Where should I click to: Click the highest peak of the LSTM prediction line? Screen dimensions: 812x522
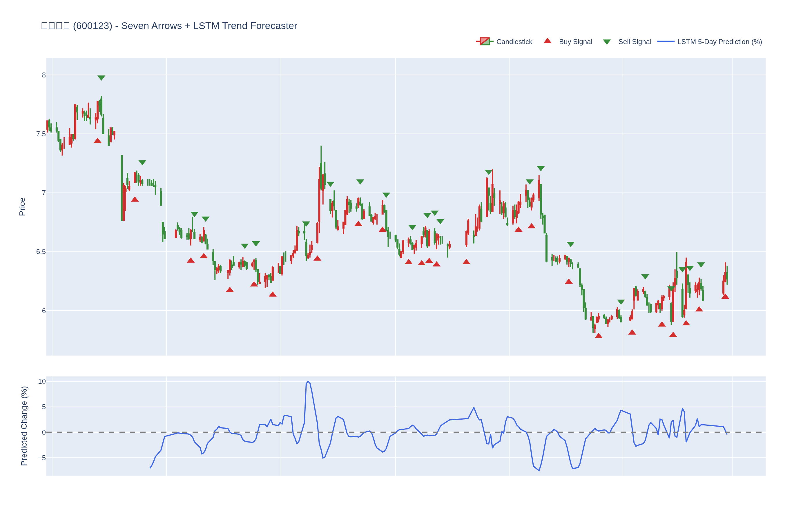click(308, 381)
